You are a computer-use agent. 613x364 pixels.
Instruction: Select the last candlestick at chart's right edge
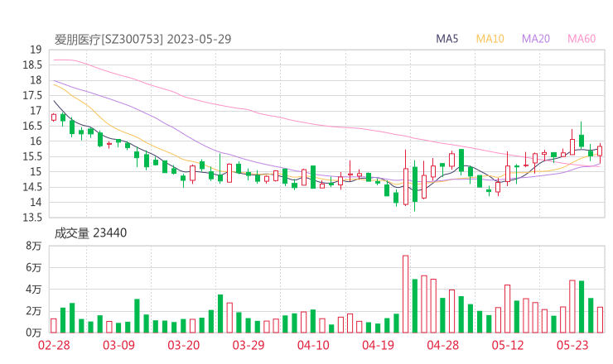(x=600, y=151)
